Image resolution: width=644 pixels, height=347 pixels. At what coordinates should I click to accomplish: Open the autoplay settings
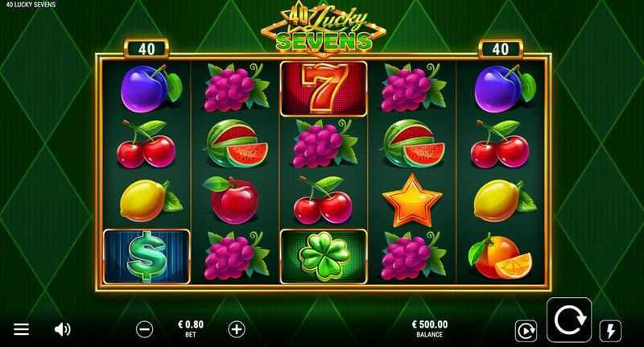526,331
